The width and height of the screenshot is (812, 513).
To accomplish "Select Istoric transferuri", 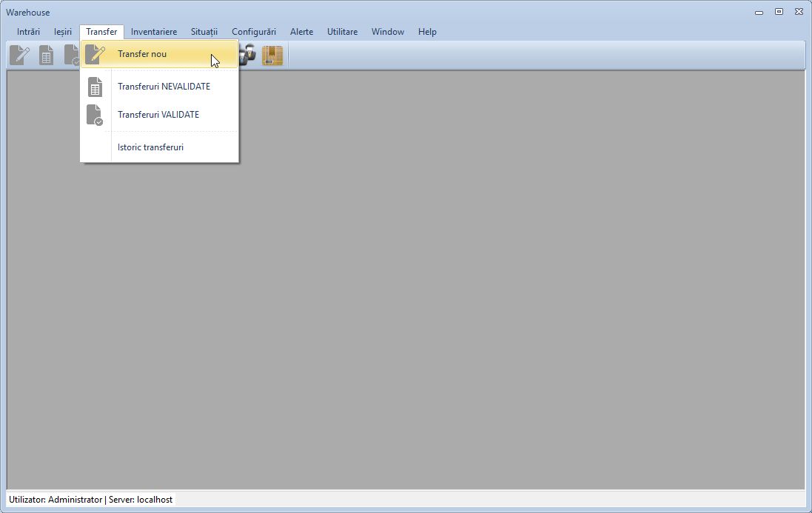I will [x=150, y=147].
